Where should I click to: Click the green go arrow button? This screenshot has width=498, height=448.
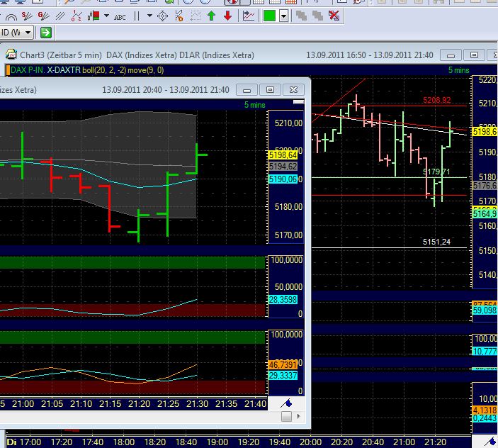coord(46,33)
